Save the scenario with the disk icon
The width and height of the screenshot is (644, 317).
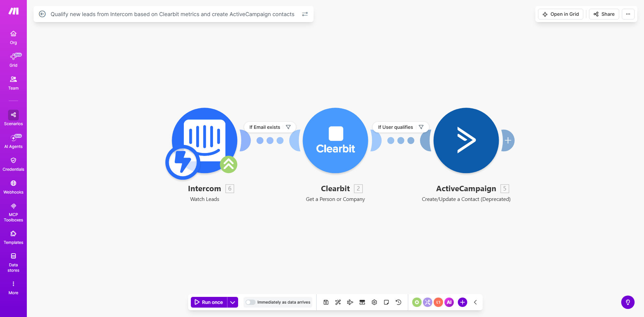pos(326,302)
